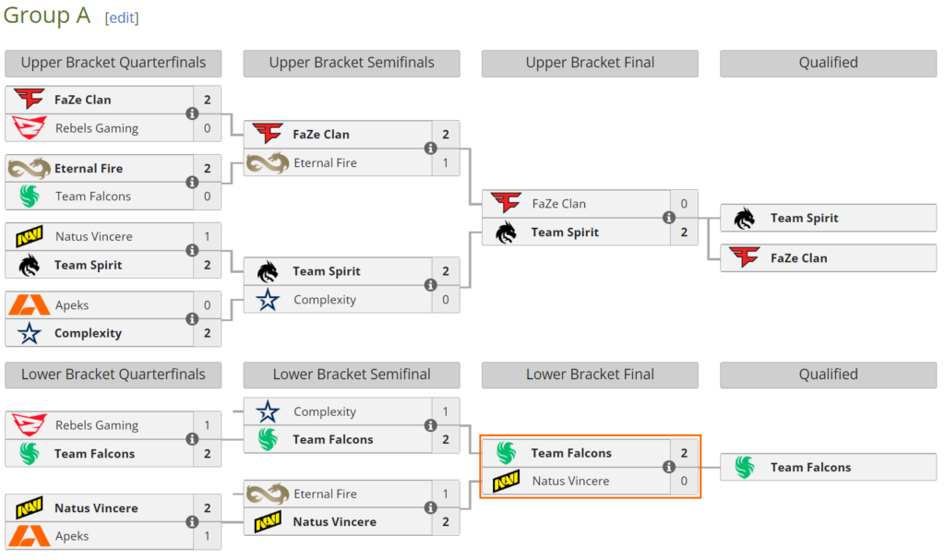Open info for Complexity vs Team Falcons lower semifinal
The width and height of the screenshot is (945, 560).
pos(430,425)
